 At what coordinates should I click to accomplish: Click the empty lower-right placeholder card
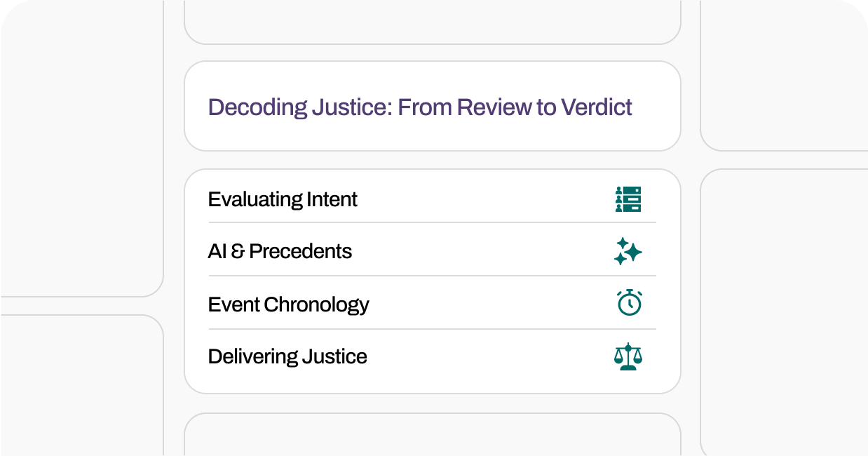[x=784, y=312]
